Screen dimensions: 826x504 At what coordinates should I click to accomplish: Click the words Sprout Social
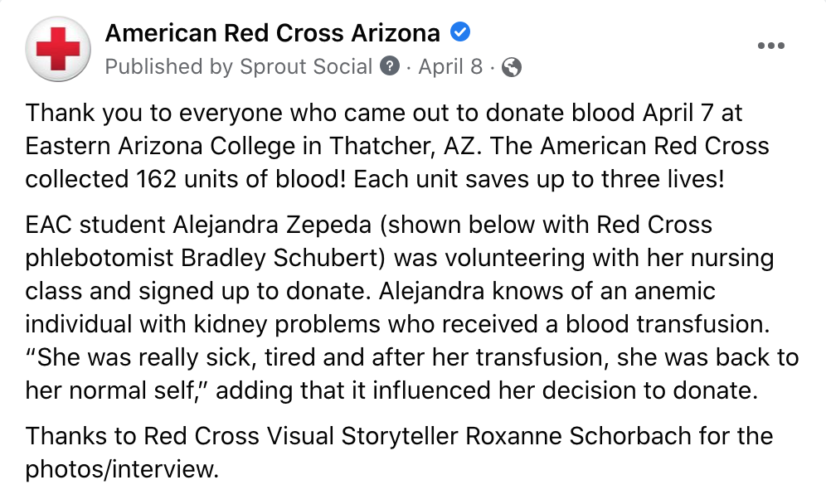pos(306,67)
